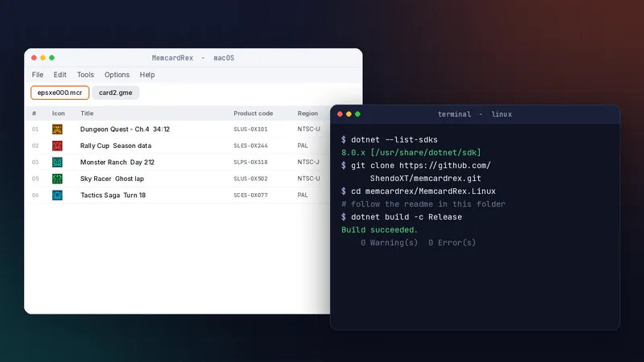Screen dimensions: 644x362
Task: Click the 'dotnet --list-sdks' command line
Action: [390, 140]
